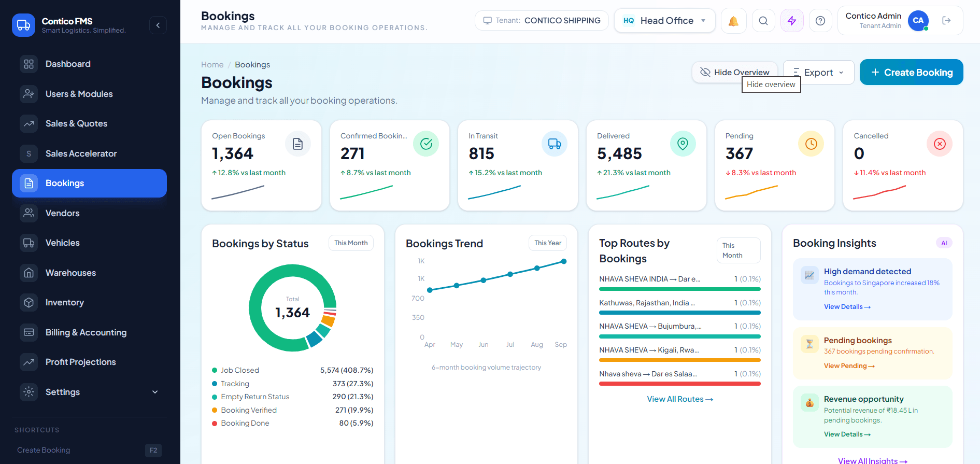Click the Delivered 5,485 value
The image size is (980, 464).
point(619,153)
